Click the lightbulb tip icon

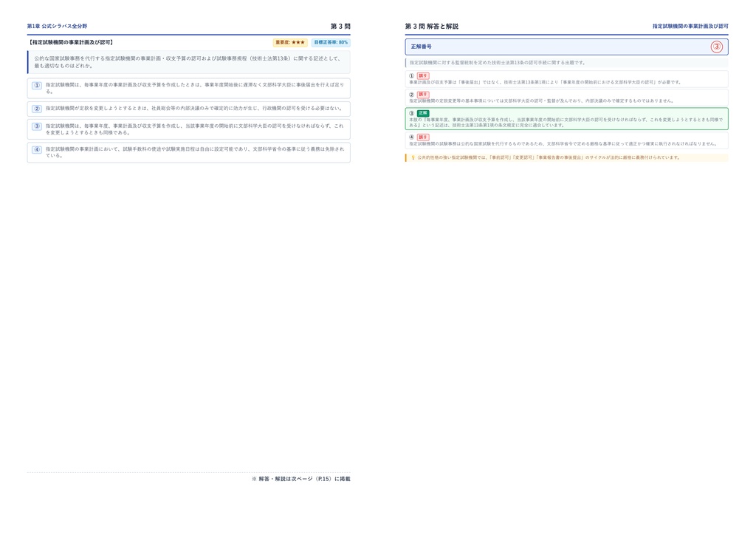tap(413, 157)
